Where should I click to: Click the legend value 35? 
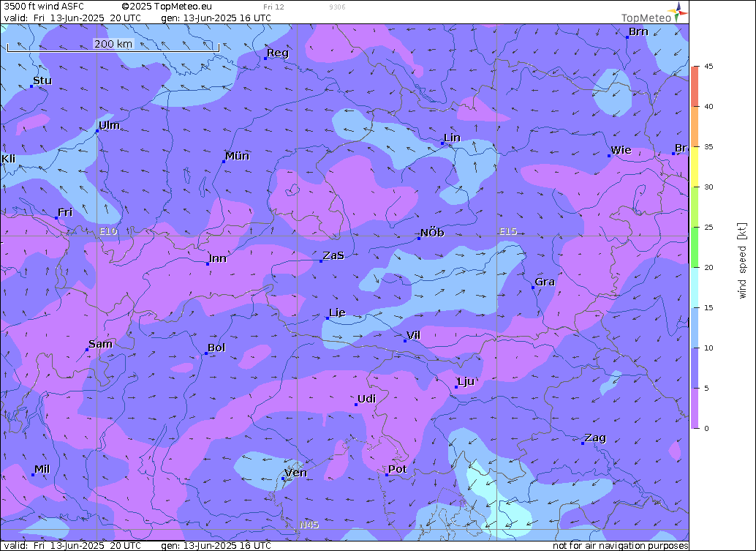[x=708, y=146]
